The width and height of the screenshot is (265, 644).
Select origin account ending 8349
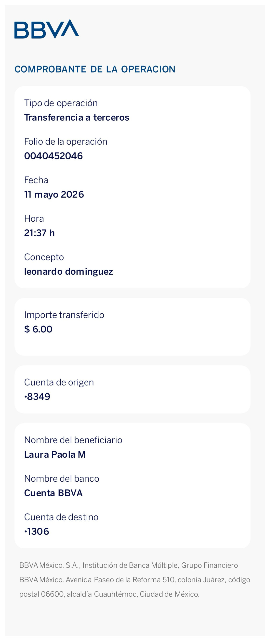[37, 397]
